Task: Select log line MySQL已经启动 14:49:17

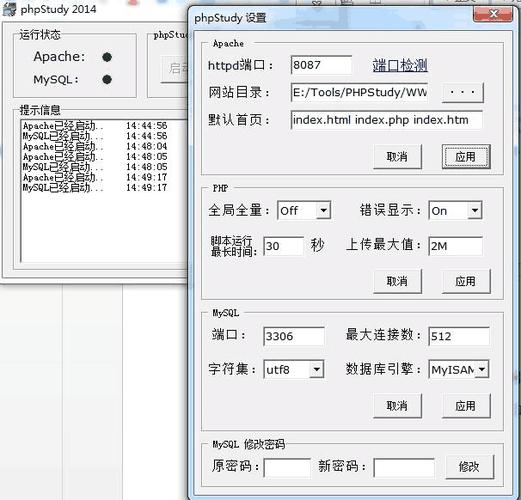Action: click(x=95, y=188)
